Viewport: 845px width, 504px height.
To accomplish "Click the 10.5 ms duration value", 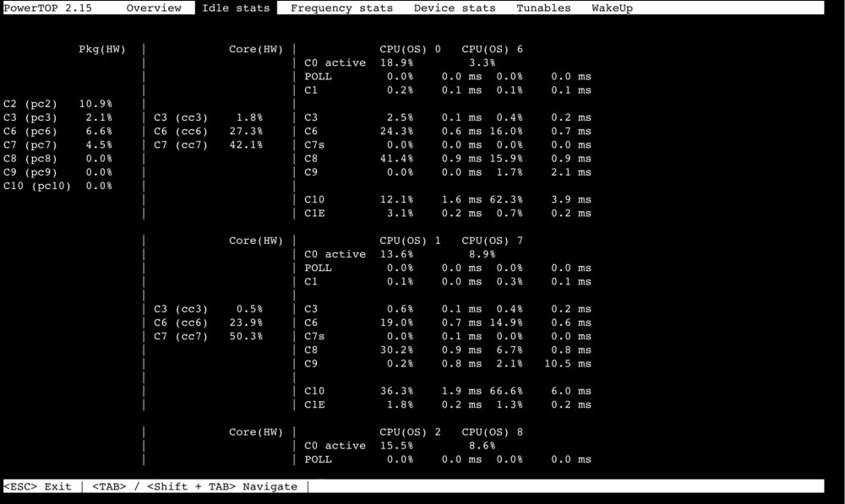I will coord(568,364).
